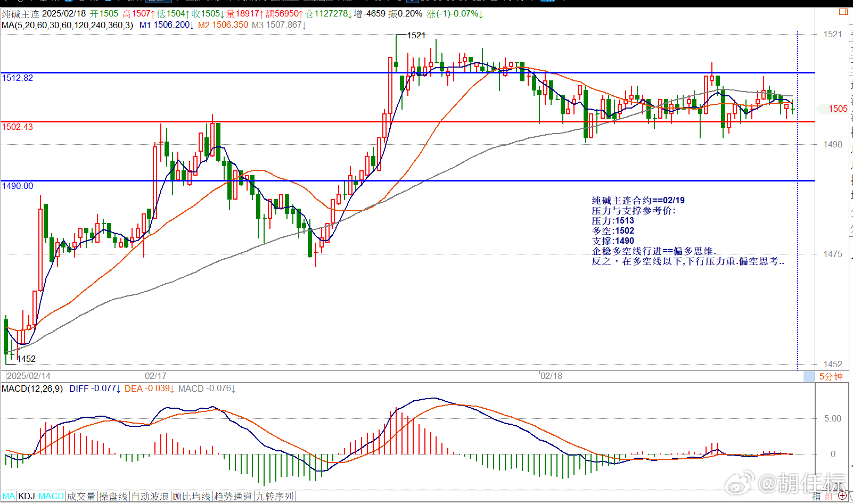Image resolution: width=853 pixels, height=504 pixels.
Task: Click the 仓1127278 open interest value
Action: tap(329, 14)
